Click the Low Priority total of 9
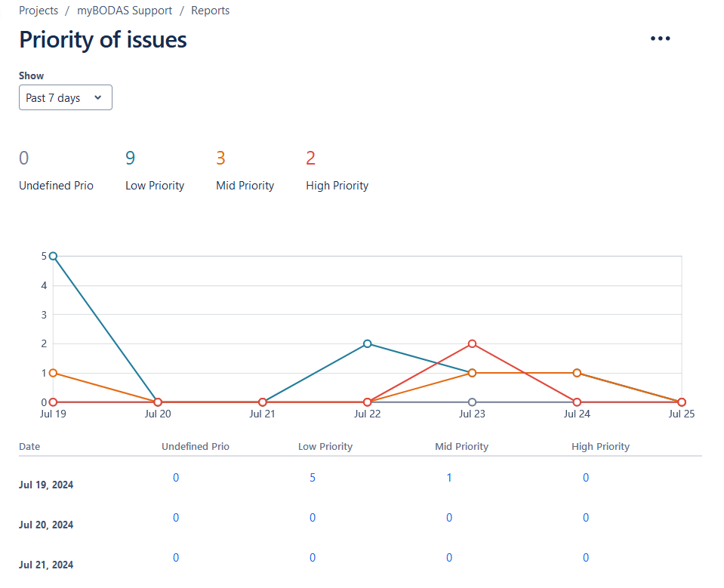Viewport: 724px width, 588px height. (130, 159)
